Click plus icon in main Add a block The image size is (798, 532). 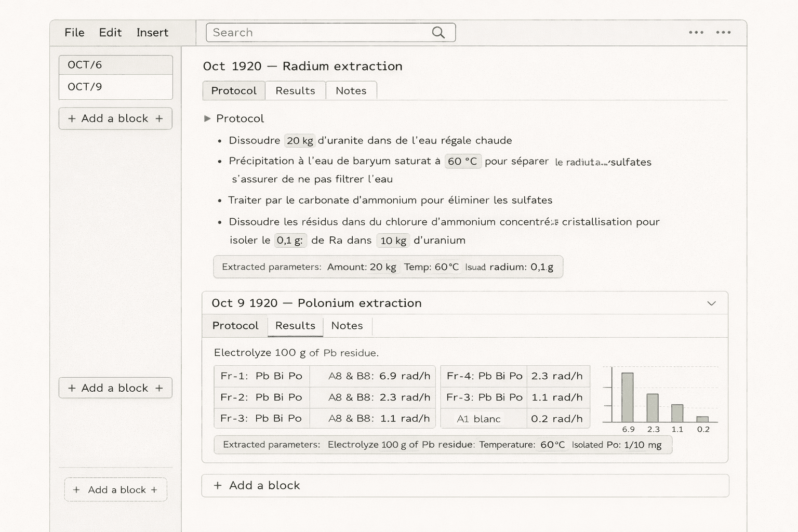click(x=218, y=485)
